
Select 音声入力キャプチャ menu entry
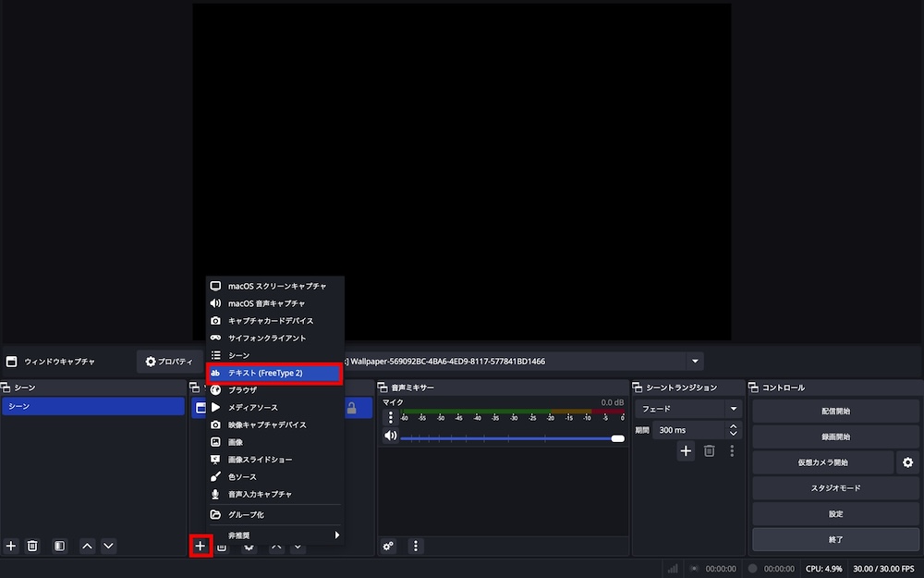[x=275, y=494]
